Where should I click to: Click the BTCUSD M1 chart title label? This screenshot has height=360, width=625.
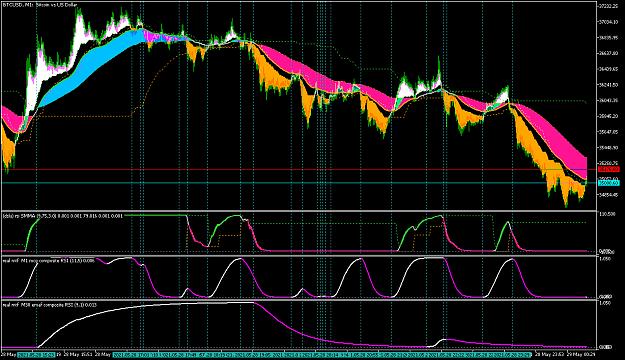[40, 5]
